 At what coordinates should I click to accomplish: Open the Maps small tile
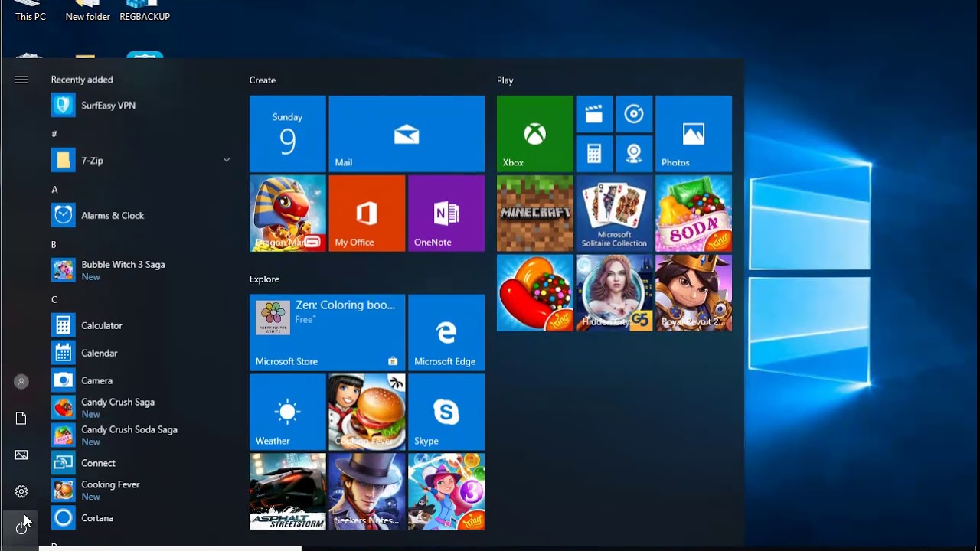(x=634, y=154)
